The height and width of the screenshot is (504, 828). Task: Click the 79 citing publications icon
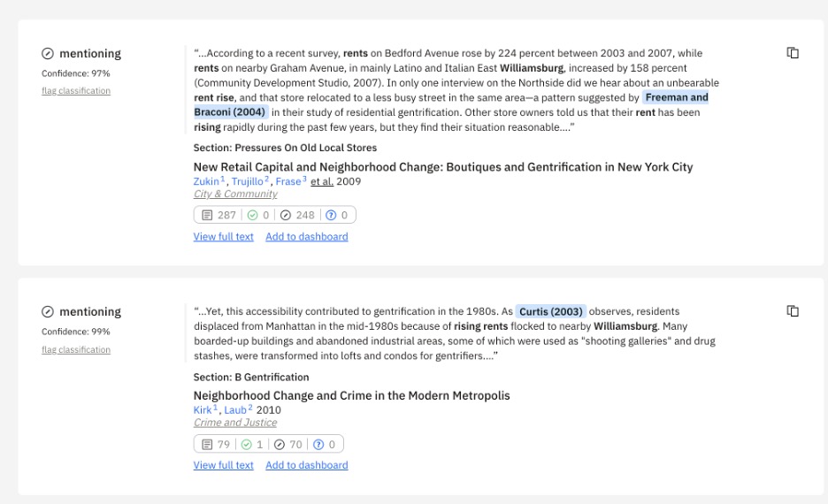[207, 445]
